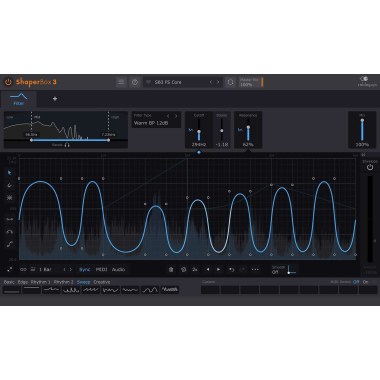
Task: Decrease LFO length with the left arrow
Action: 65,269
